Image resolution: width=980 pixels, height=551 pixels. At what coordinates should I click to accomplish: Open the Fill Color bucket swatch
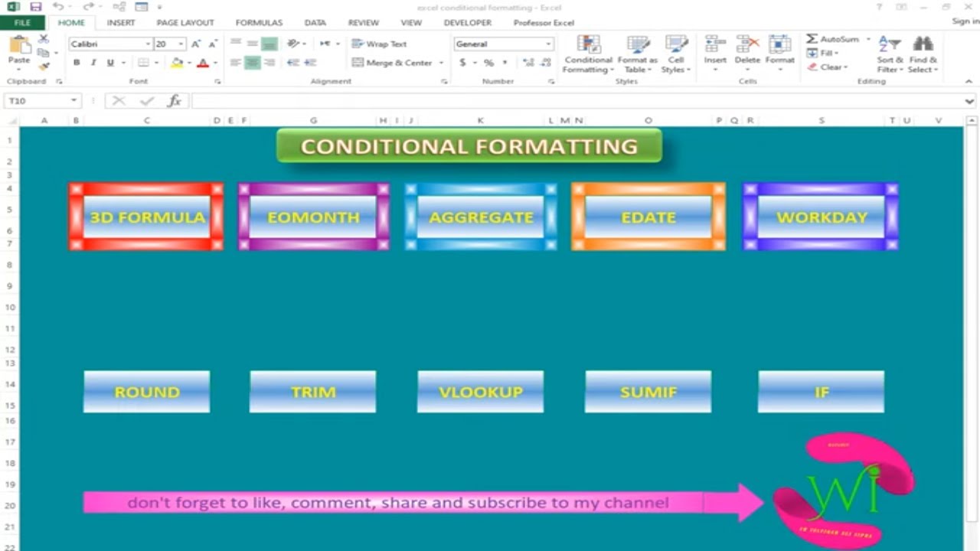pyautogui.click(x=177, y=63)
